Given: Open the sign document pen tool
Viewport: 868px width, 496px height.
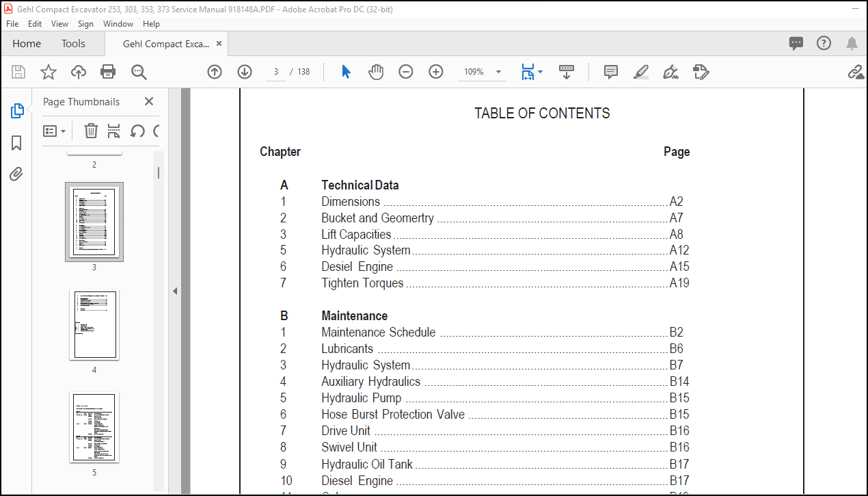Looking at the screenshot, I should [670, 72].
